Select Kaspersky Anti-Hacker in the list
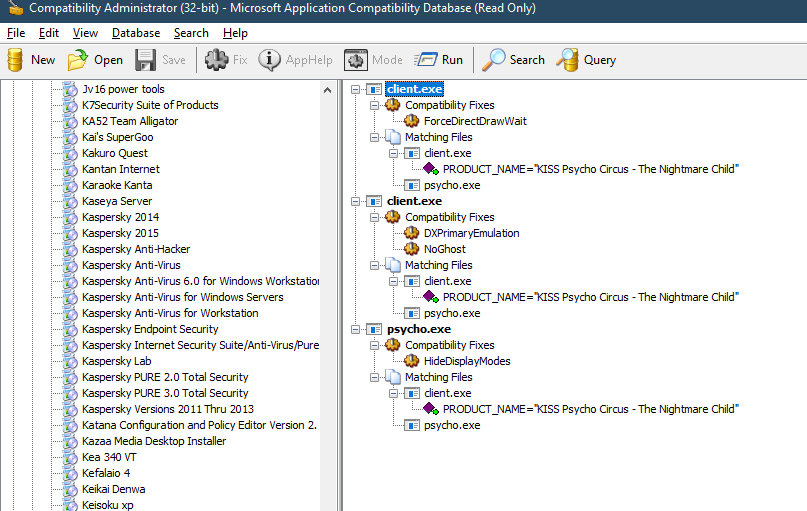Screen dimensions: 807x511 pyautogui.click(x=136, y=249)
